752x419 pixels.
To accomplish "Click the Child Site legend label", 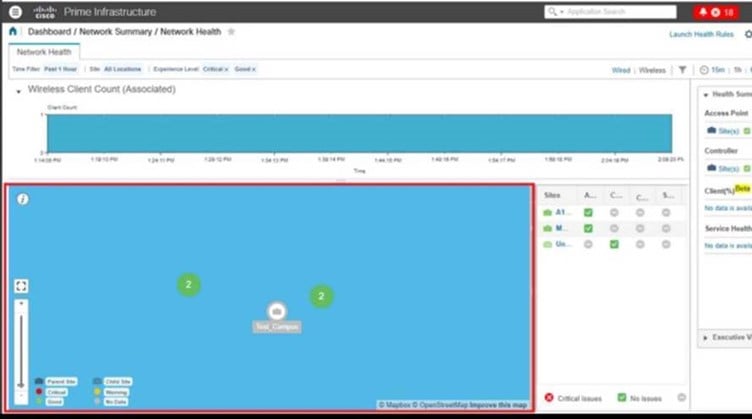I will 118,382.
